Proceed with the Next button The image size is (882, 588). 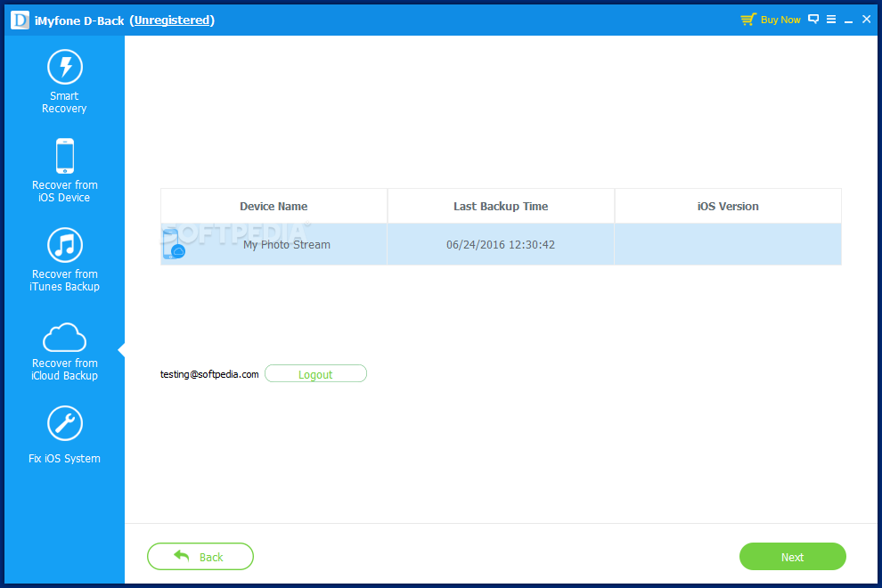click(793, 557)
